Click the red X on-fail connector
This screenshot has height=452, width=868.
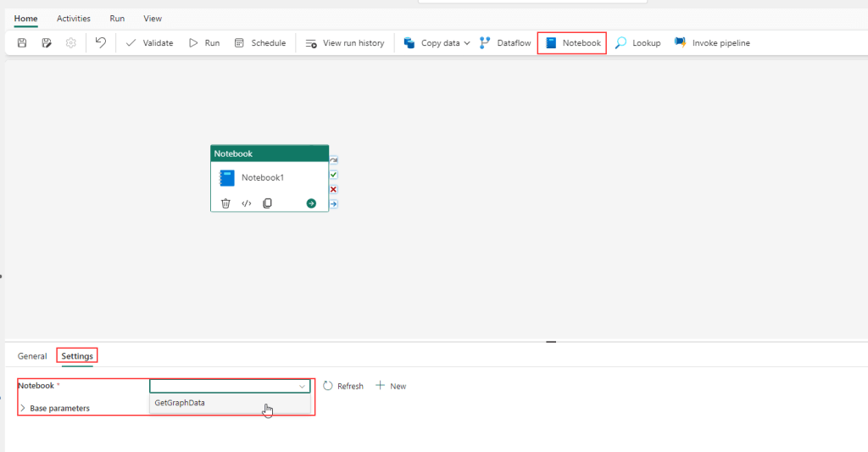333,189
